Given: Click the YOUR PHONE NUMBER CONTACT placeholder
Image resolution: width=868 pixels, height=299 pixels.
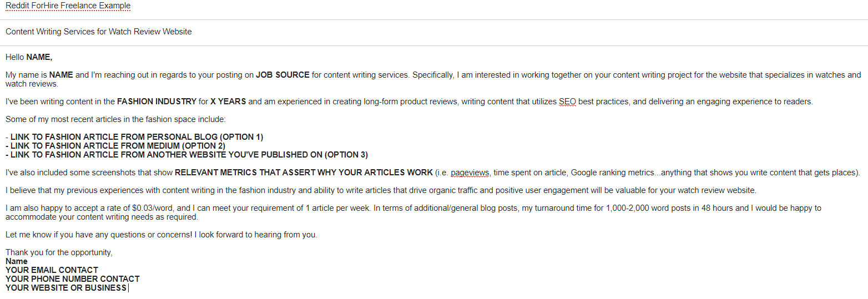Looking at the screenshot, I should click(x=72, y=279).
